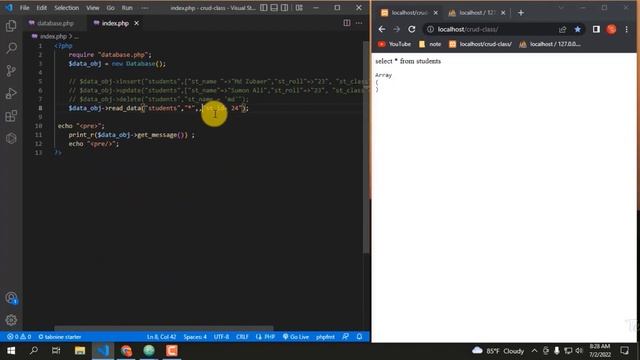640x360 pixels.
Task: Change the UTF-8 file encoding
Action: coord(221,337)
